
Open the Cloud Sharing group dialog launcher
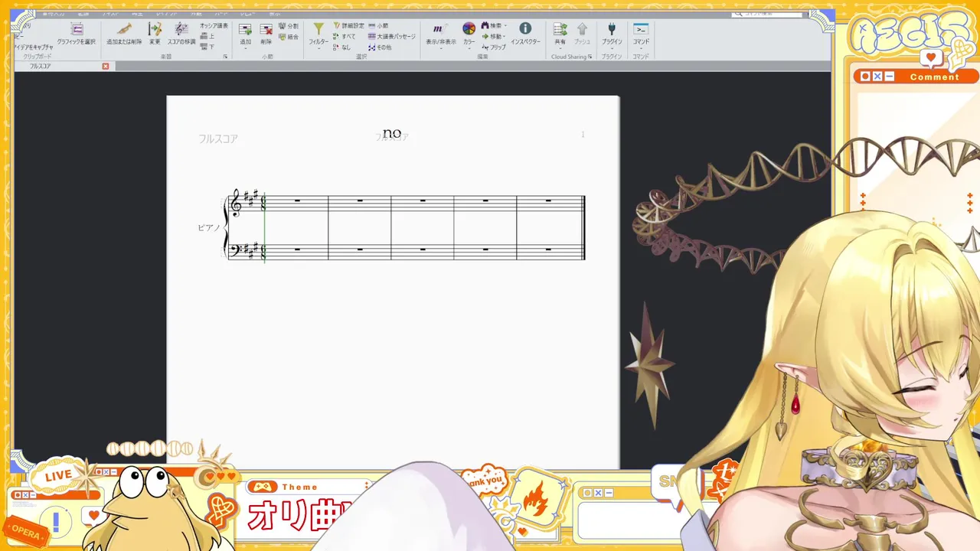[x=590, y=57]
